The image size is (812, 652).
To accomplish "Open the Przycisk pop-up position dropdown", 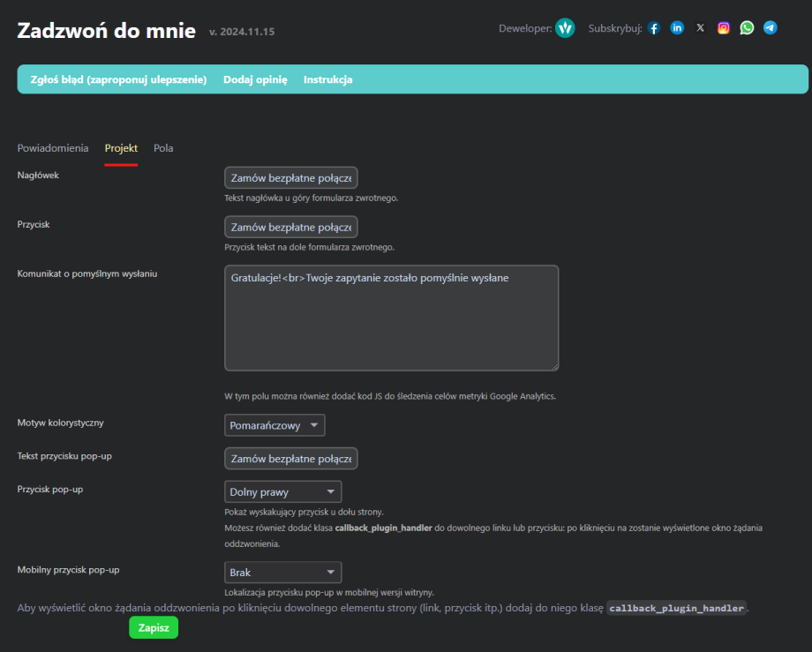I will [x=282, y=491].
